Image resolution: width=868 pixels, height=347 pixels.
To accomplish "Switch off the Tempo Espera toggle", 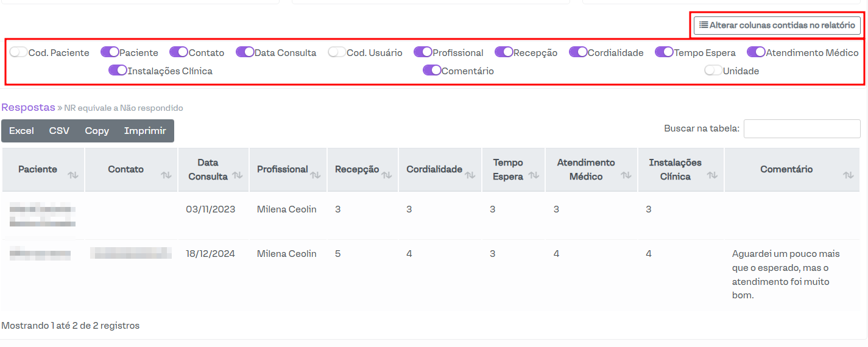I will pyautogui.click(x=664, y=52).
